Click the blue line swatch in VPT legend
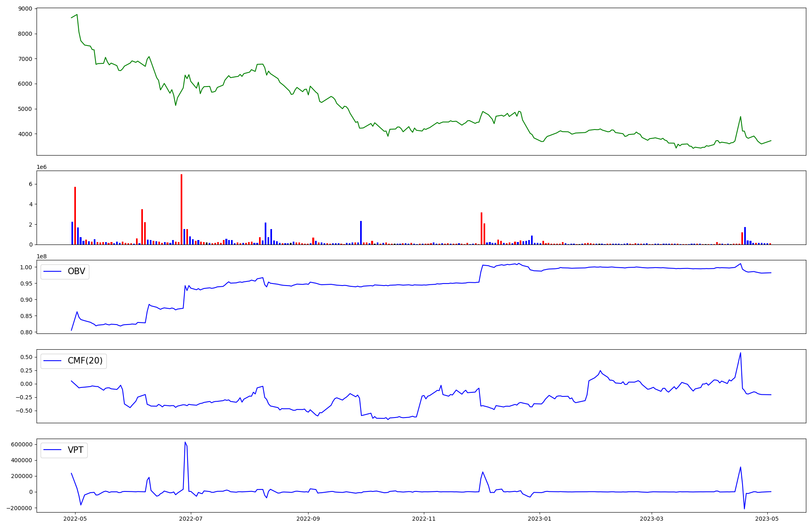Screen dimensions: 812x528 52,450
